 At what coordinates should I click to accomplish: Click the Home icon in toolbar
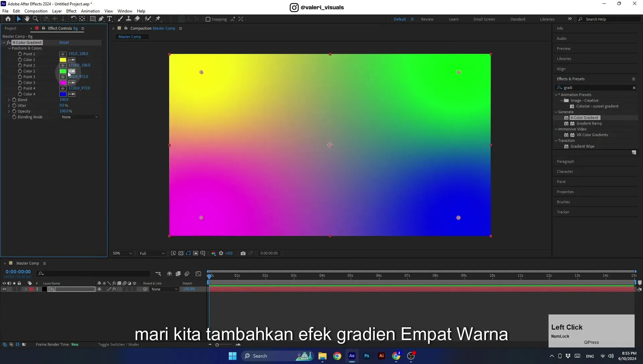(8, 19)
